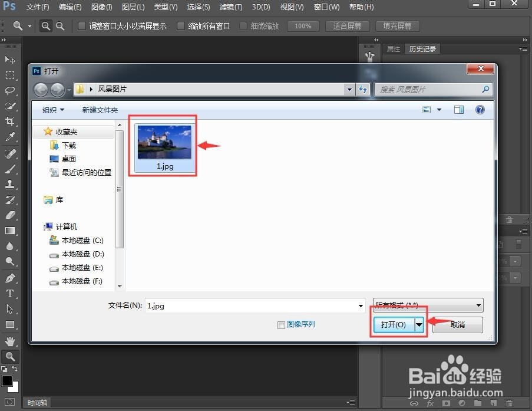Click the Open(O) button
This screenshot has height=411, width=532.
(394, 325)
